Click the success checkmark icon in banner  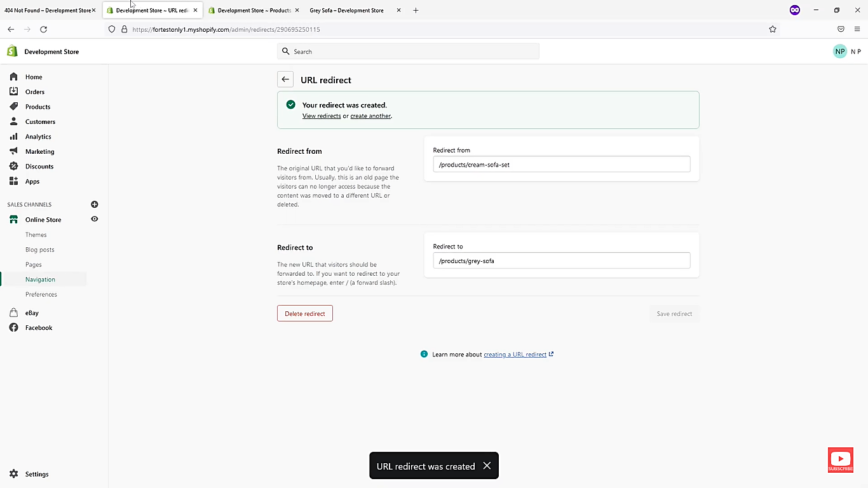[290, 104]
